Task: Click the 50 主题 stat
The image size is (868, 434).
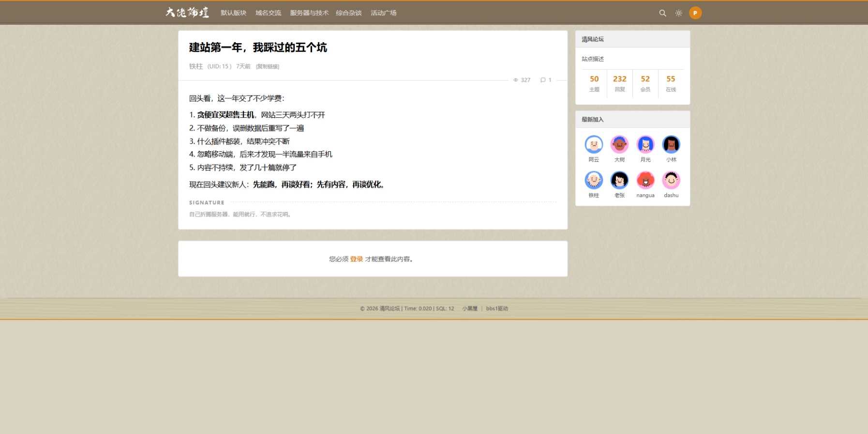Action: (594, 83)
